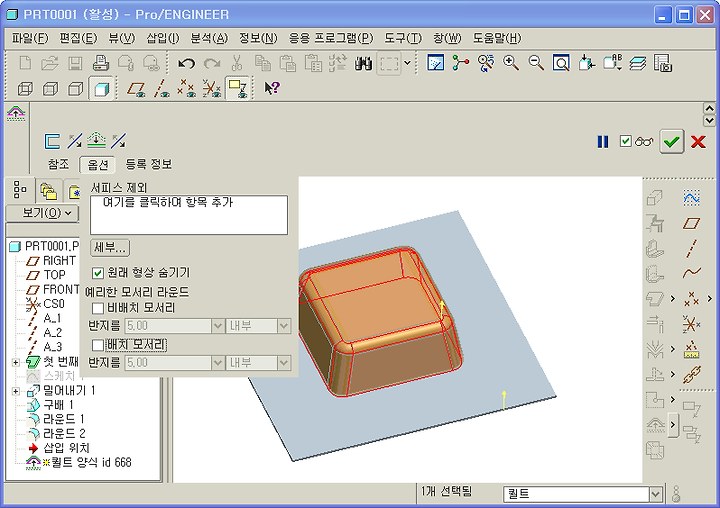Open the 분석(A) menu
This screenshot has width=720, height=508.
click(209, 38)
